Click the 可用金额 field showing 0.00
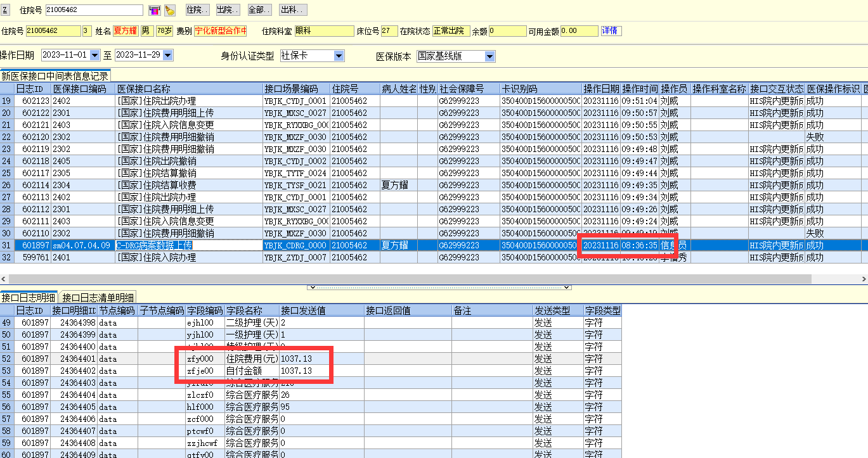Screen dimensions: 868x458 (x=579, y=31)
